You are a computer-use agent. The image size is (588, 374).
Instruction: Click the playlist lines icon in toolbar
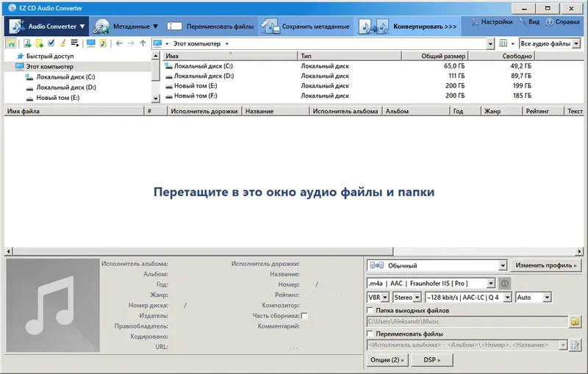[x=75, y=43]
